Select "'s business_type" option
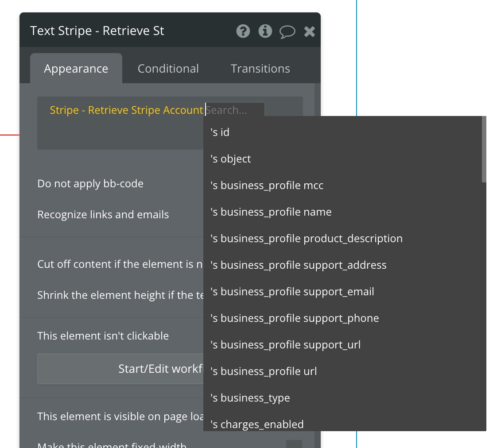The image size is (497, 448). (x=250, y=398)
